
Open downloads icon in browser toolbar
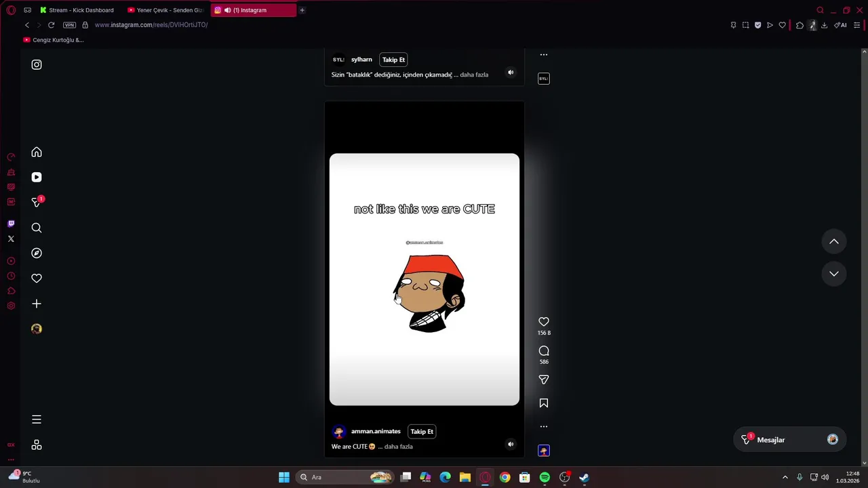(824, 25)
